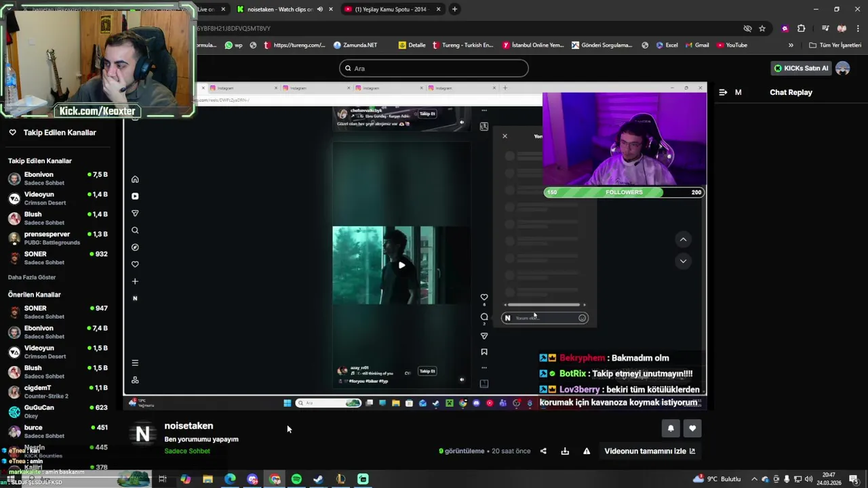Image resolution: width=868 pixels, height=488 pixels.
Task: Click the 'Takip Edilen Kanallar' heart heading
Action: [x=52, y=132]
